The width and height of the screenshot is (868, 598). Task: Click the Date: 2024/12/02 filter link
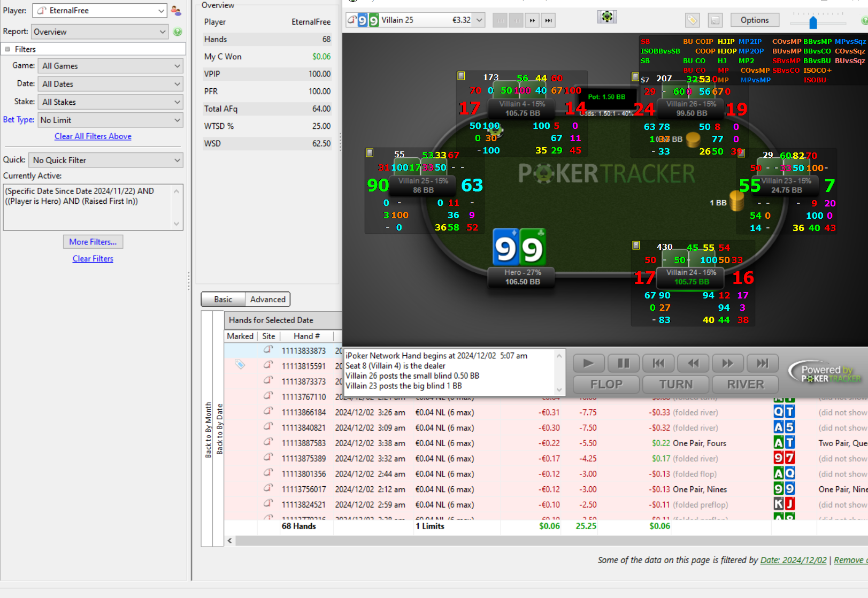793,560
